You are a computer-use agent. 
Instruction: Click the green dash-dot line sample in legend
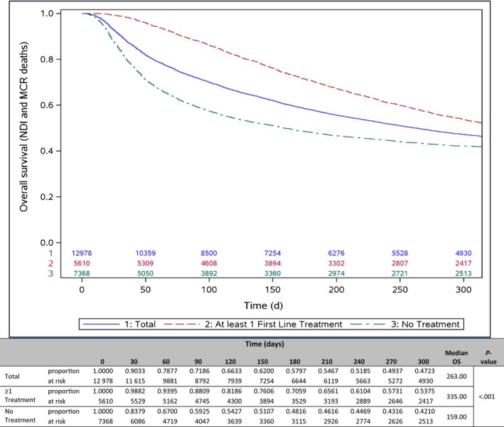point(368,325)
